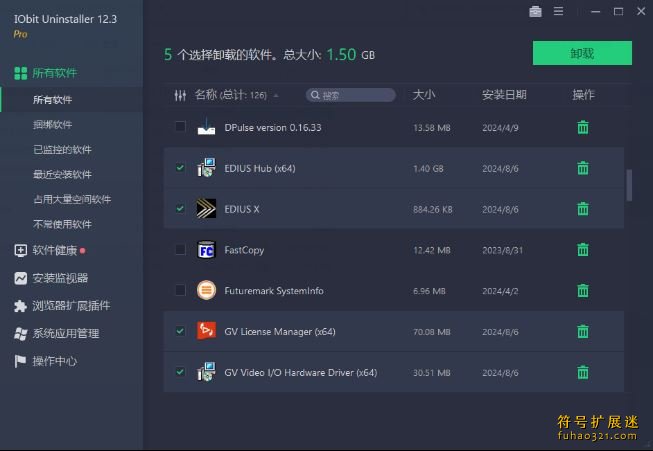Viewport: 653px width, 451px height.
Task: Click trash icon for EDIUS X
Action: click(583, 209)
